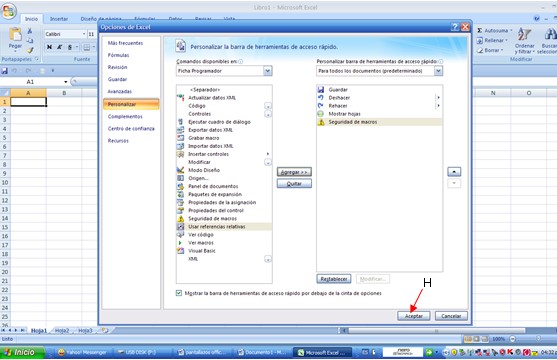The height and width of the screenshot is (360, 557).
Task: Select Mostrar hojas icon in right list
Action: 321,114
